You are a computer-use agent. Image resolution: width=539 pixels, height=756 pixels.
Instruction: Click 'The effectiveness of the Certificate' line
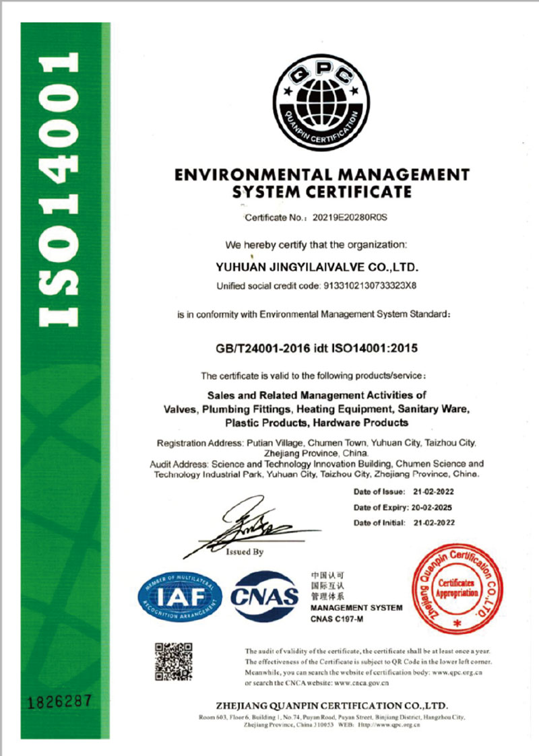pyautogui.click(x=369, y=662)
